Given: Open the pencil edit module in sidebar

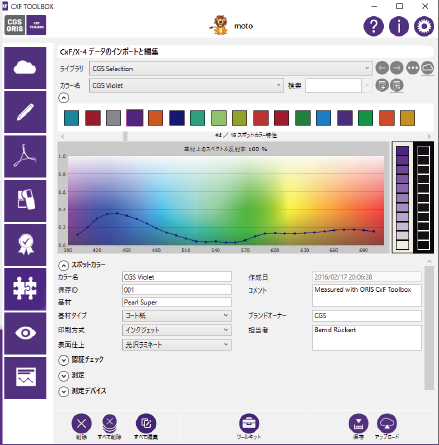Looking at the screenshot, I should [x=25, y=112].
